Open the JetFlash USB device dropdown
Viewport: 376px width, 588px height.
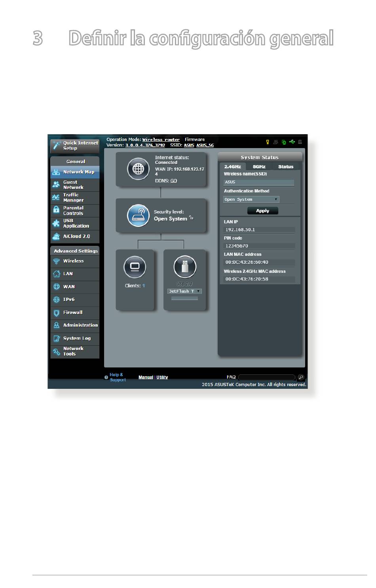pos(185,291)
